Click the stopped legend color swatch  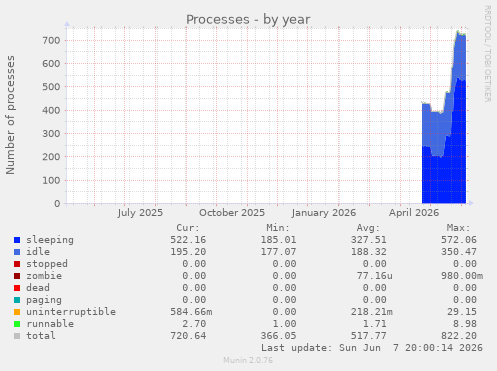click(17, 264)
